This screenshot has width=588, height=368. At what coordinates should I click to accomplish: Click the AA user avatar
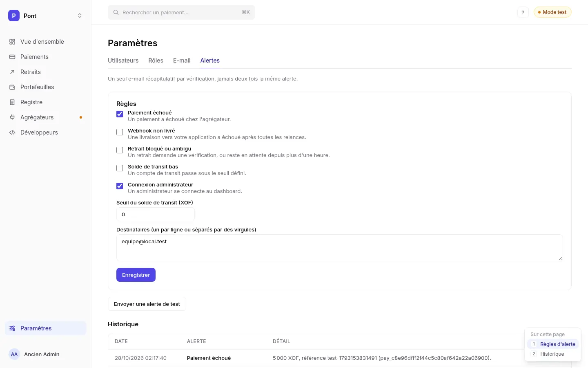(14, 354)
